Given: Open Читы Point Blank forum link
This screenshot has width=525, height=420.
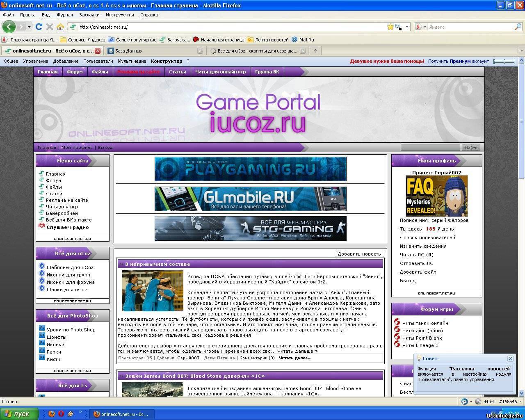Looking at the screenshot, I should click(x=422, y=338).
